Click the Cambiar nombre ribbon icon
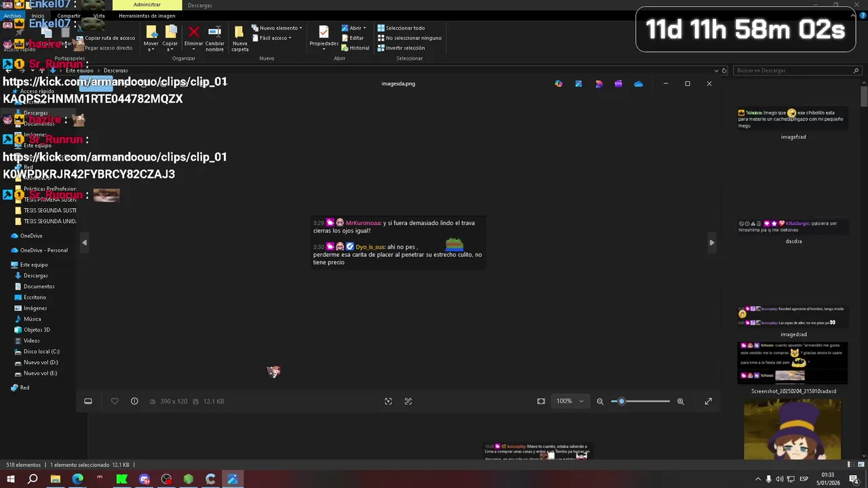868x488 pixels. coord(214,32)
